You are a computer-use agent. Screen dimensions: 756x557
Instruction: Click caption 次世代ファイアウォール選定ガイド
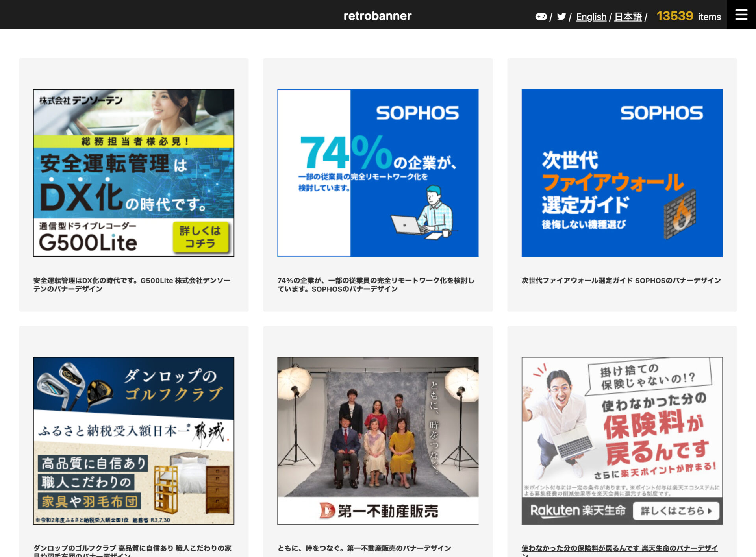(621, 280)
